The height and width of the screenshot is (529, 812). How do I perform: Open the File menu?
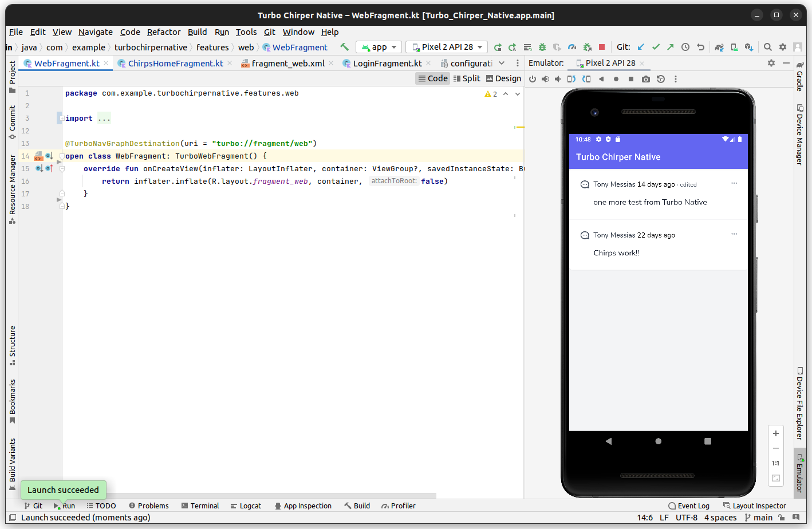[x=16, y=32]
